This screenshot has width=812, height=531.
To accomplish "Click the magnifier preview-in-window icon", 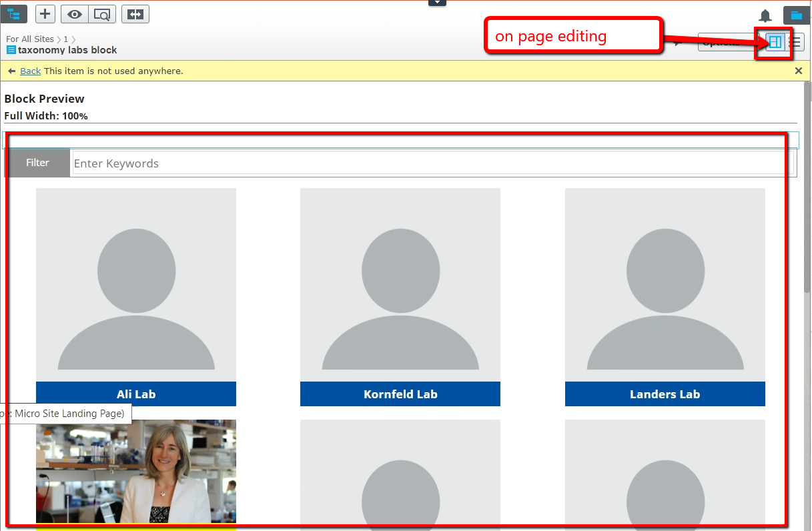I will 102,14.
